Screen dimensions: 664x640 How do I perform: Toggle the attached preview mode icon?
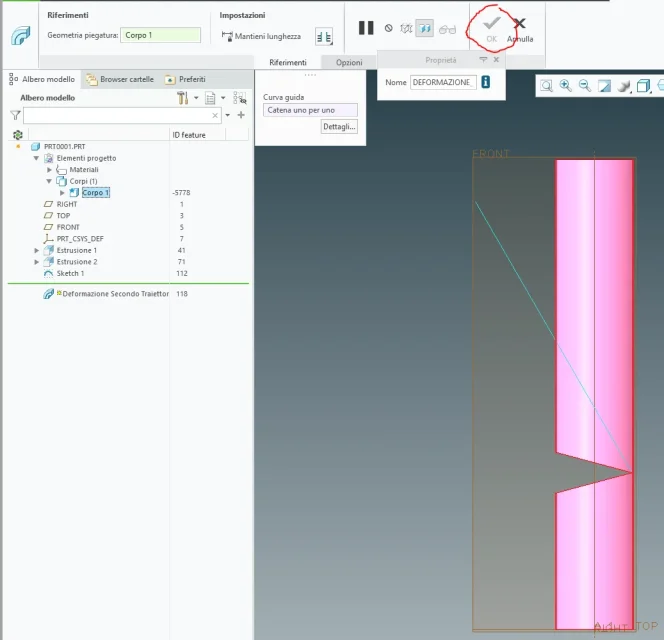425,29
